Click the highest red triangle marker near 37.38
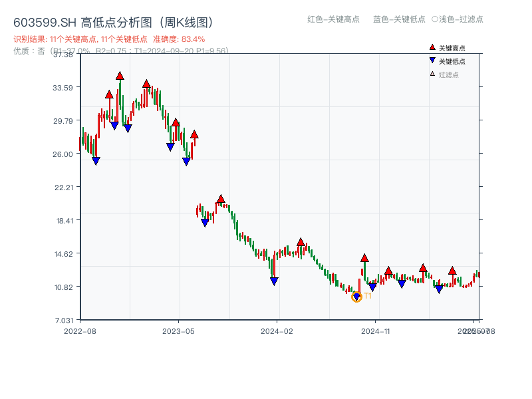Viewport: 532px width, 399px height. pos(118,76)
